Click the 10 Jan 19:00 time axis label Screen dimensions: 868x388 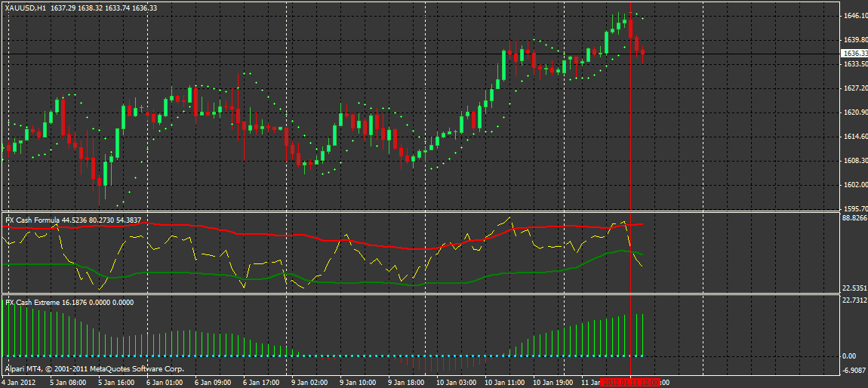552,383
